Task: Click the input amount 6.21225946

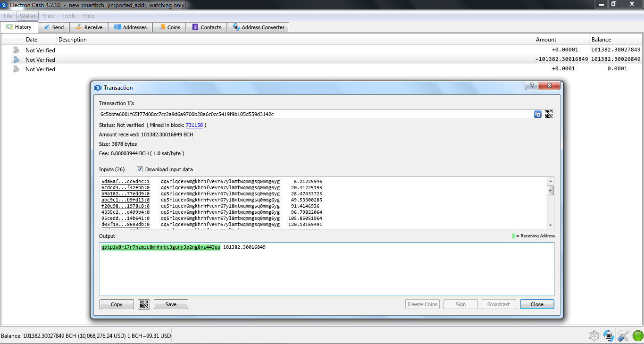Action: (308, 181)
